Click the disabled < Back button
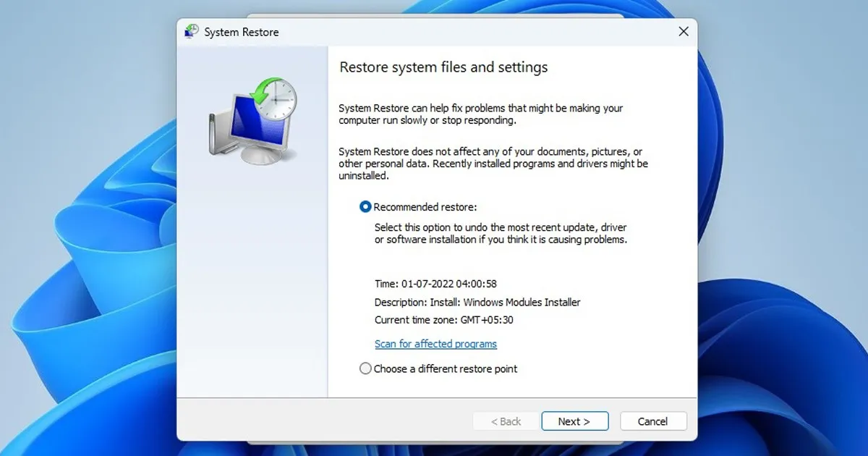 [506, 421]
